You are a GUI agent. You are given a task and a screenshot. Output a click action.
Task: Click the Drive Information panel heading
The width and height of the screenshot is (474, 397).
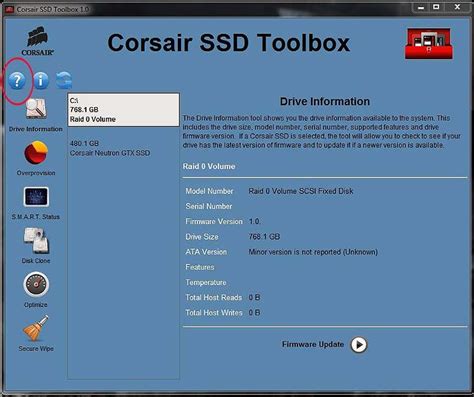(325, 101)
